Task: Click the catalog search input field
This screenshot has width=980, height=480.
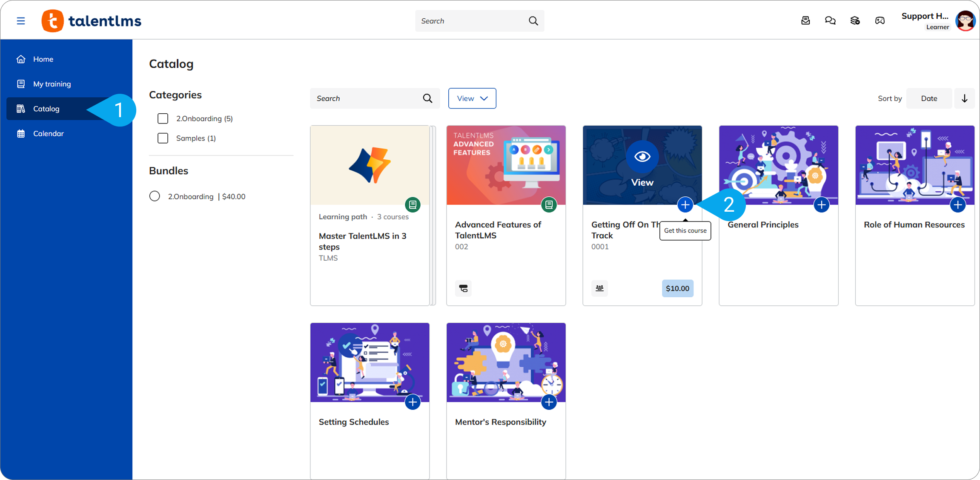Action: click(366, 98)
